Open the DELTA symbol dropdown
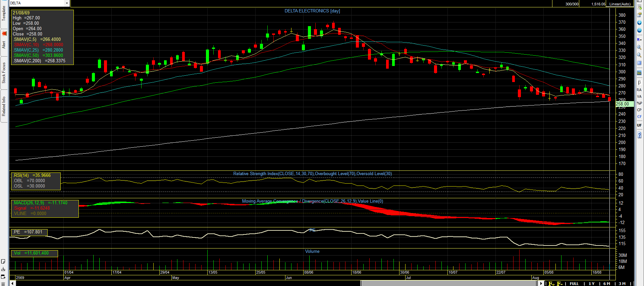This screenshot has width=644, height=286. [67, 3]
